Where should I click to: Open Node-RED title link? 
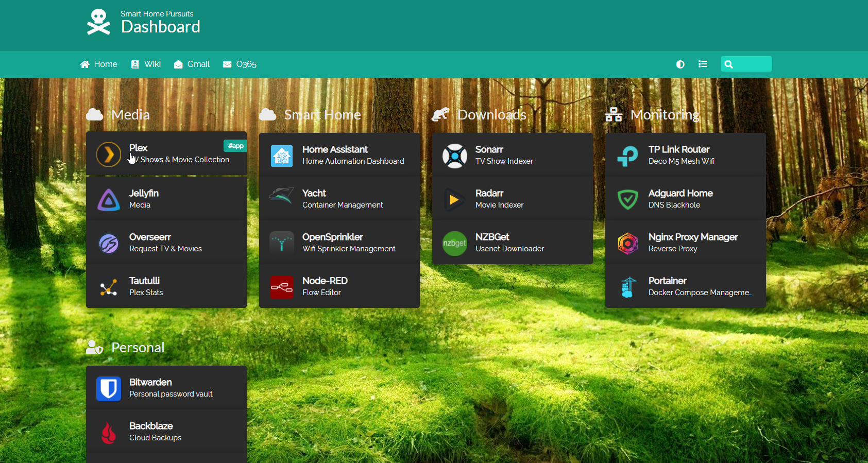pyautogui.click(x=325, y=281)
